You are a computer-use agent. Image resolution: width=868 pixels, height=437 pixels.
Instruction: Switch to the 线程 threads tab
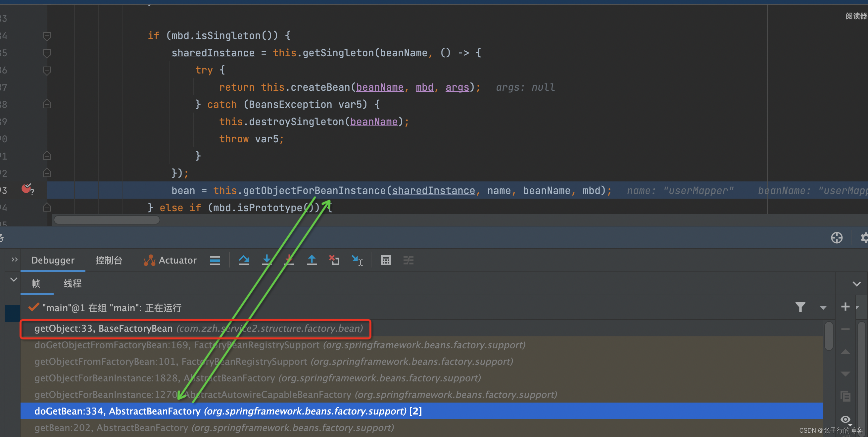(72, 283)
